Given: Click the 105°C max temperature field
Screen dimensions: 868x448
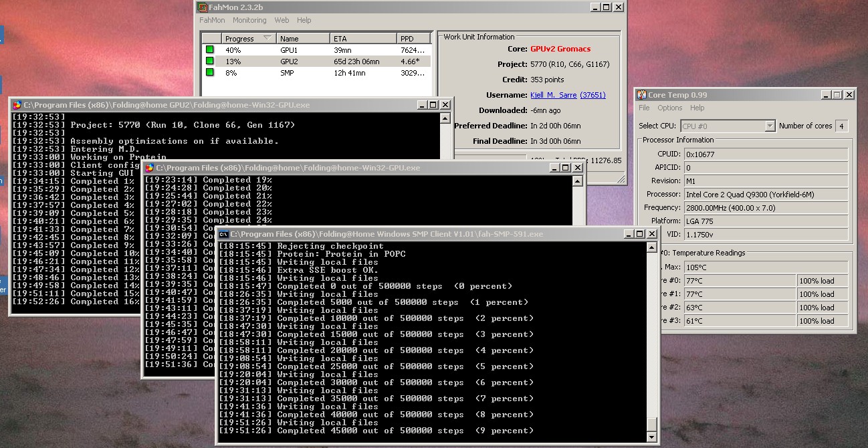Looking at the screenshot, I should click(766, 267).
